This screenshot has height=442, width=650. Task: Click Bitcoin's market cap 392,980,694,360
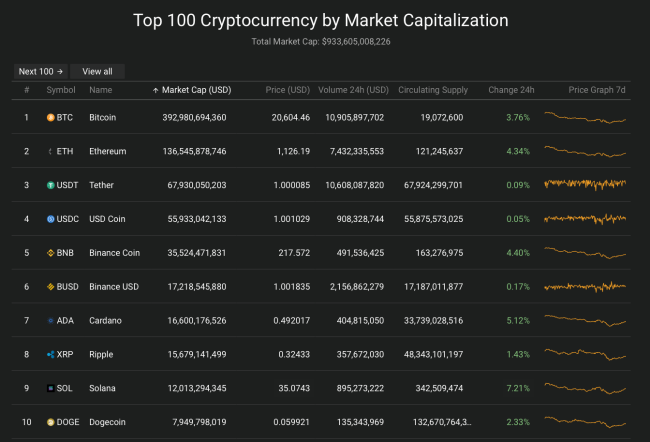[194, 118]
